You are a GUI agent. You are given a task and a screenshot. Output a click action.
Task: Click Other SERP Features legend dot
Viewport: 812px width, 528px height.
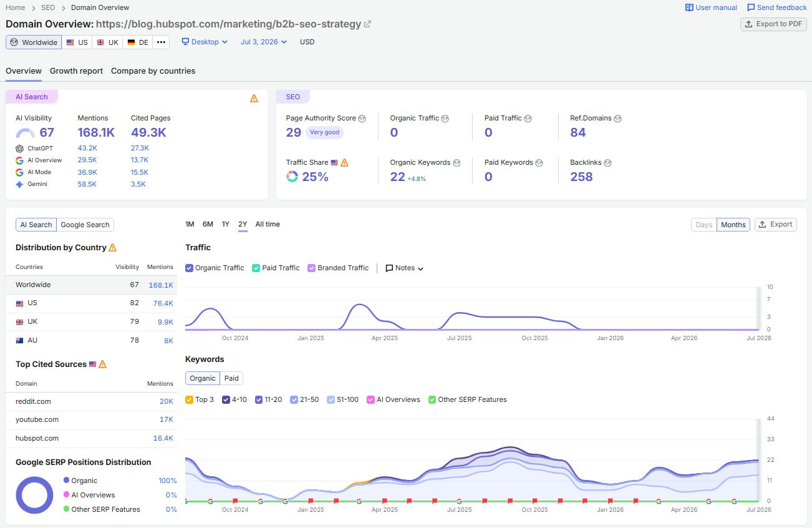click(x=67, y=509)
